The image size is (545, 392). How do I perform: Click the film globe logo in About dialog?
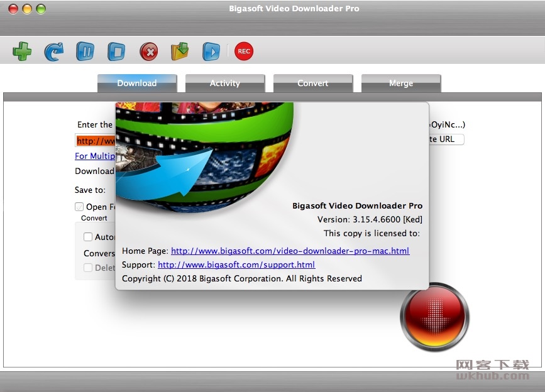pos(204,156)
